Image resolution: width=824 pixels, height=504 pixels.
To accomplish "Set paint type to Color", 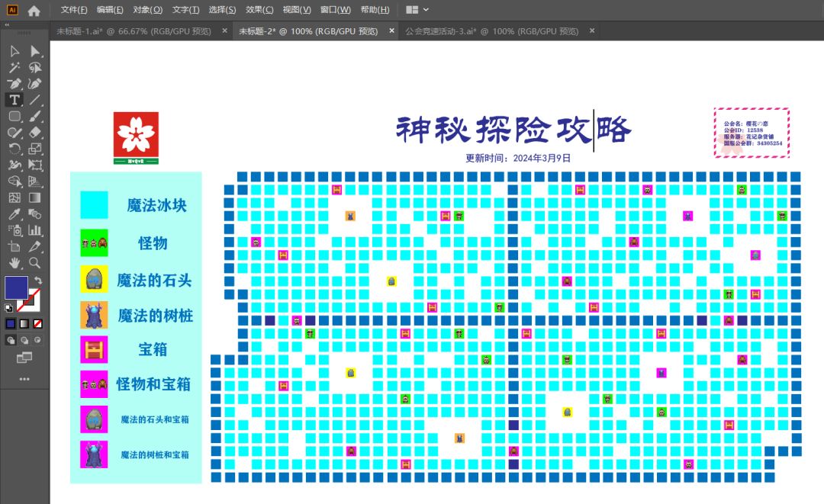I will pyautogui.click(x=10, y=324).
